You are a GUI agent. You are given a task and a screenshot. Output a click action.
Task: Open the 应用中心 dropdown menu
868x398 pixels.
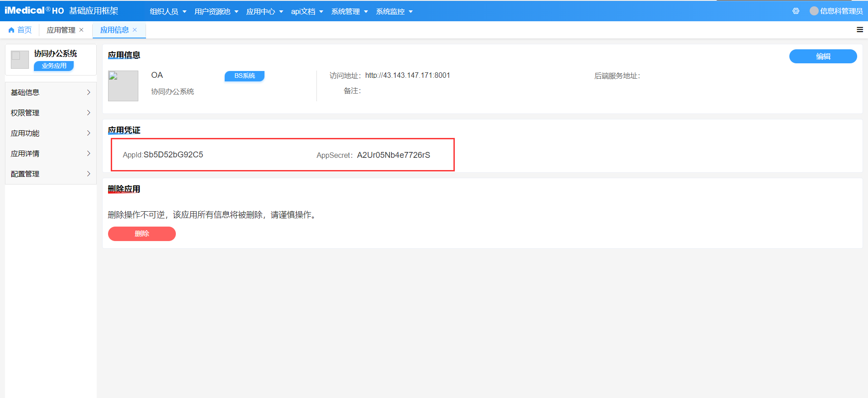[264, 11]
